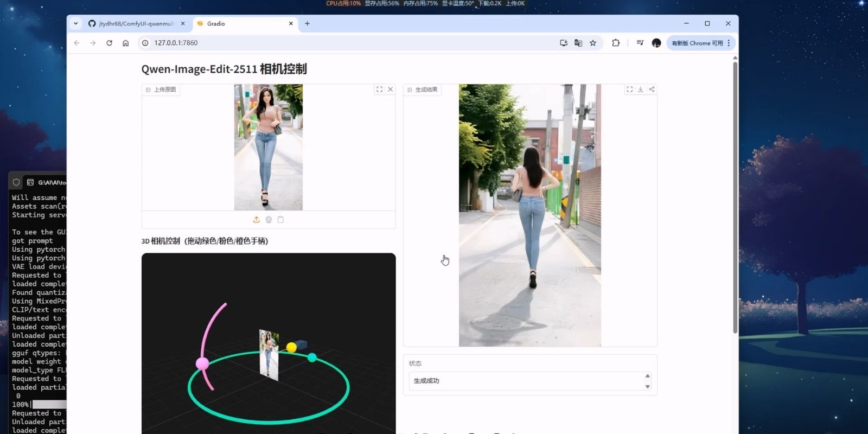The width and height of the screenshot is (868, 434).
Task: Click the pink handle in 3D camera control
Action: click(202, 363)
